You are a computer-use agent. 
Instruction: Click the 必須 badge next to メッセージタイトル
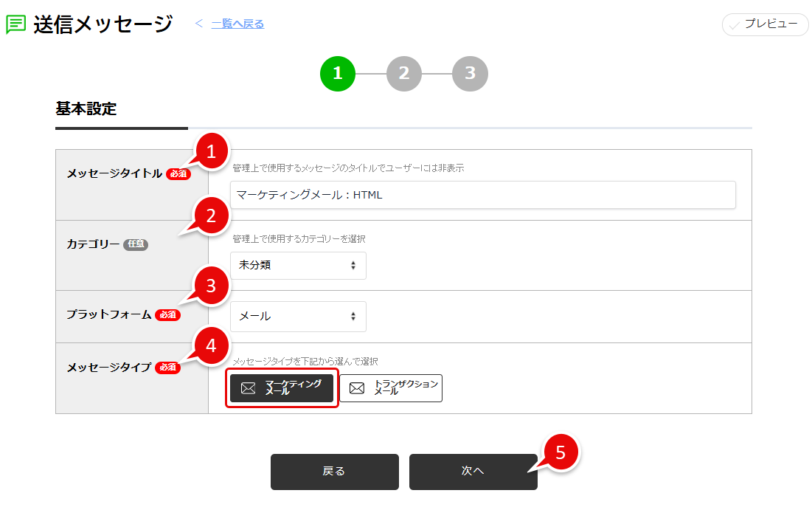tap(177, 174)
